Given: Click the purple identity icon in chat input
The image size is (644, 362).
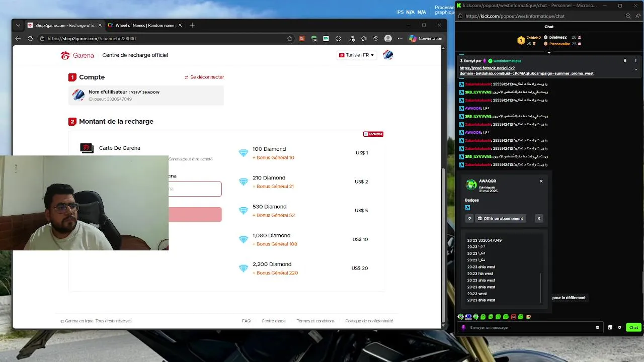Looking at the screenshot, I should pos(463,327).
